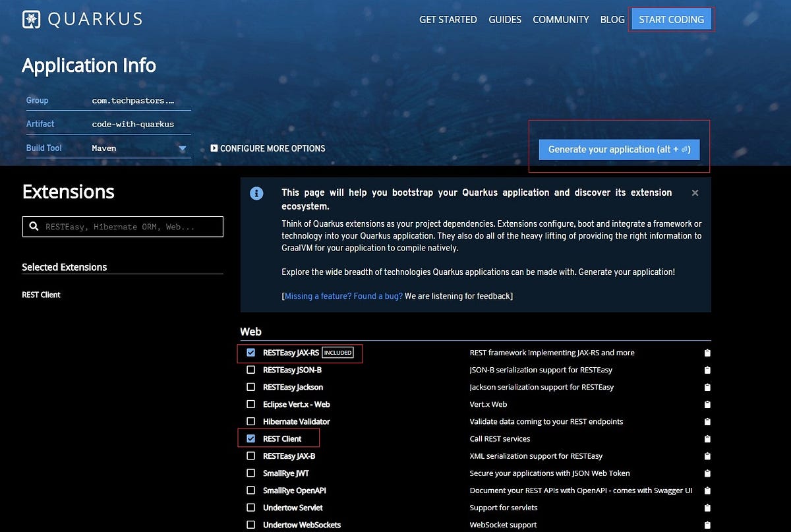
Task: Enable the RESTEasy Jackson extension
Action: pyautogui.click(x=250, y=387)
